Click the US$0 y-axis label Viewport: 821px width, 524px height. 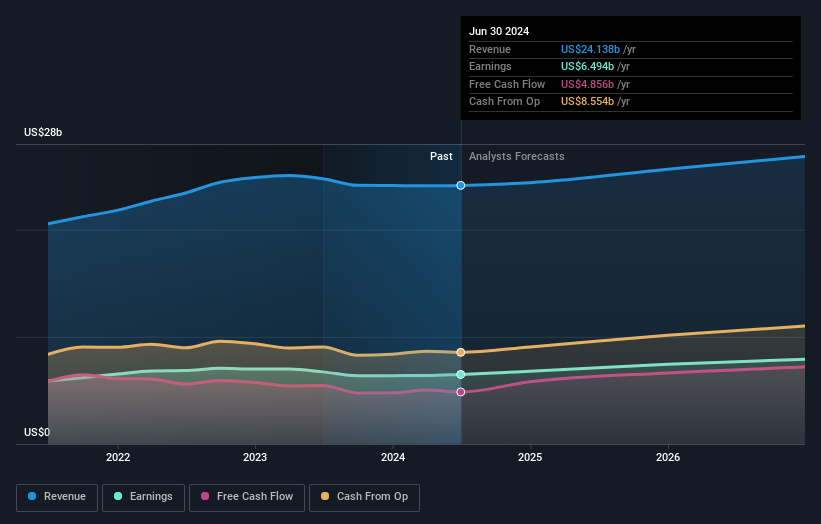pos(37,432)
